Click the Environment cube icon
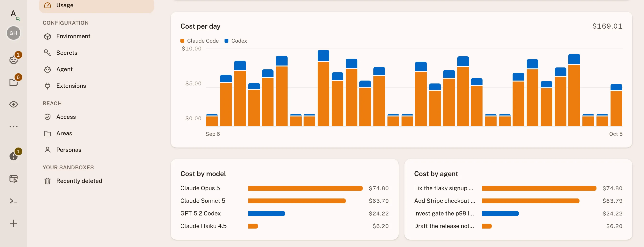Image resolution: width=644 pixels, height=247 pixels. click(48, 37)
